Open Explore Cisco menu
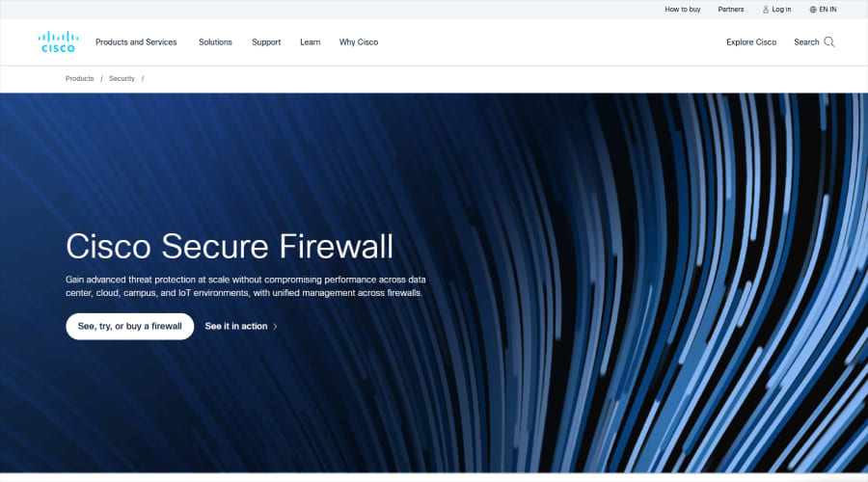This screenshot has width=868, height=482. pyautogui.click(x=751, y=42)
